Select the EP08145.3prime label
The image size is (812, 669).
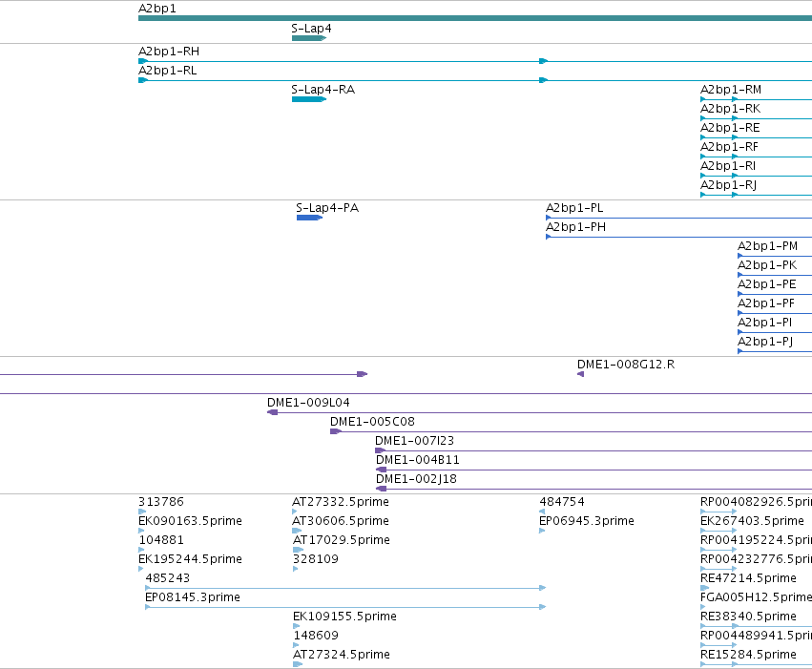(193, 598)
